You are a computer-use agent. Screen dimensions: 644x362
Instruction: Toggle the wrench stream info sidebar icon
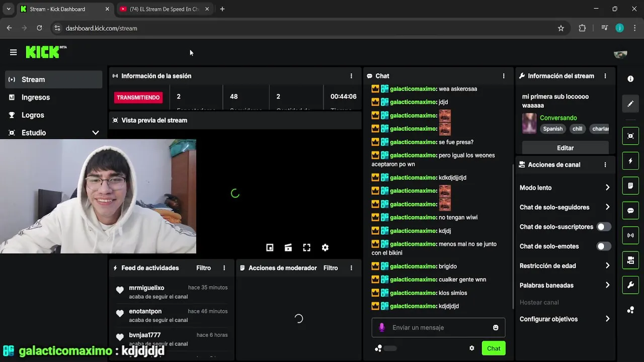coord(630,285)
